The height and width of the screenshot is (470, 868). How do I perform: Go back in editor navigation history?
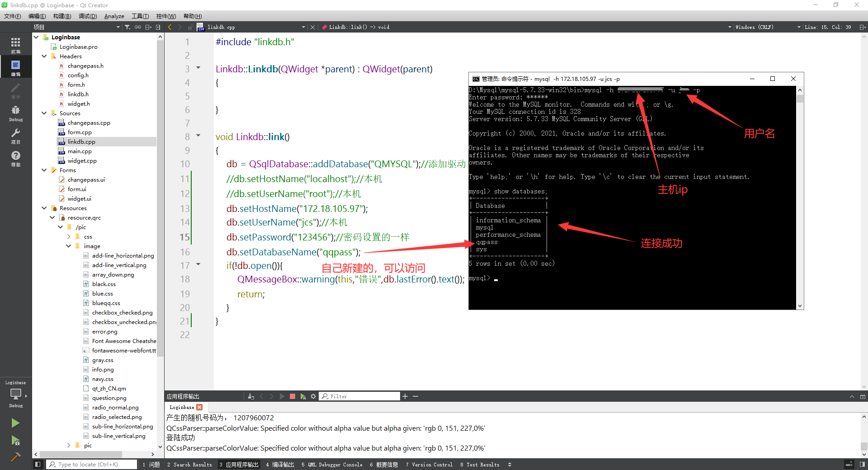coord(170,27)
